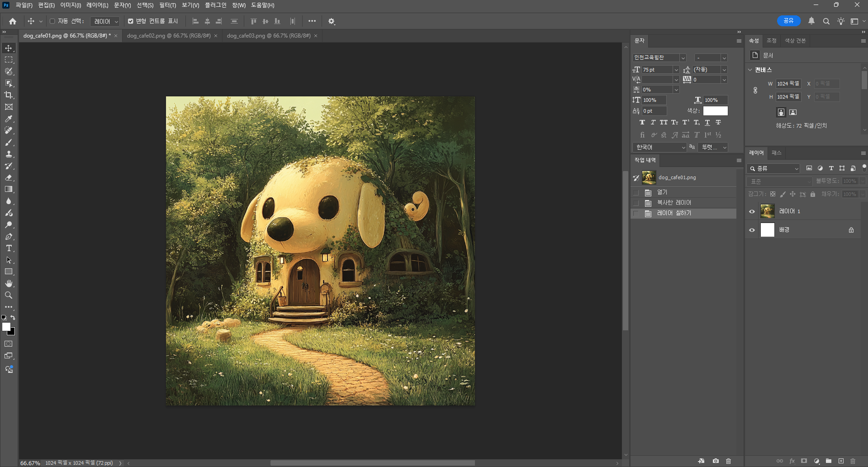Image resolution: width=868 pixels, height=467 pixels.
Task: Choose the Crop tool
Action: click(9, 95)
